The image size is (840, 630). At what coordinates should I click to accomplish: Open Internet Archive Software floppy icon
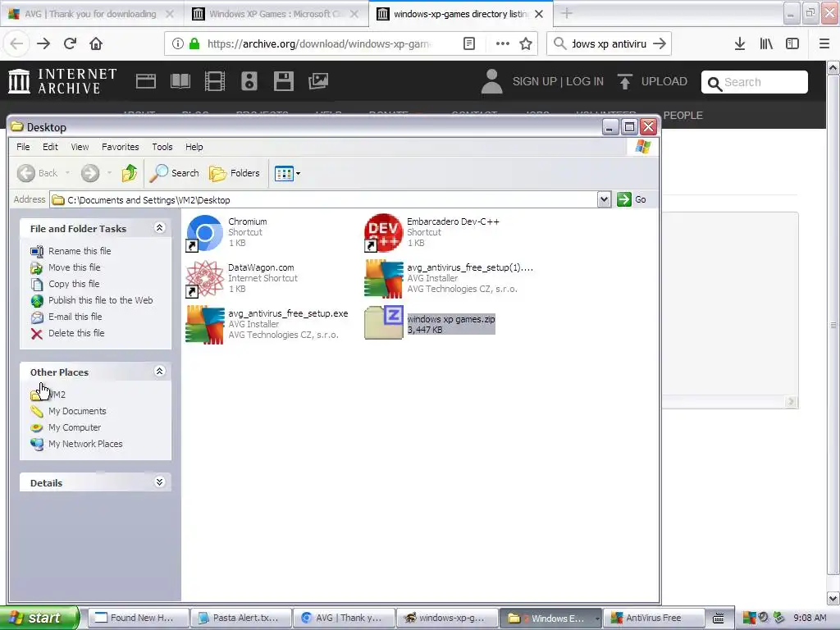pos(283,81)
